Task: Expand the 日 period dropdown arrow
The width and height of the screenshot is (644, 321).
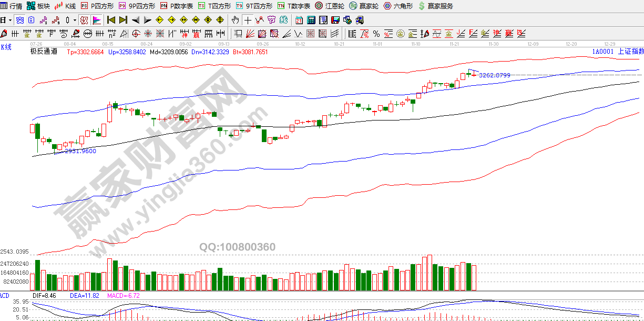Action: tap(10, 21)
